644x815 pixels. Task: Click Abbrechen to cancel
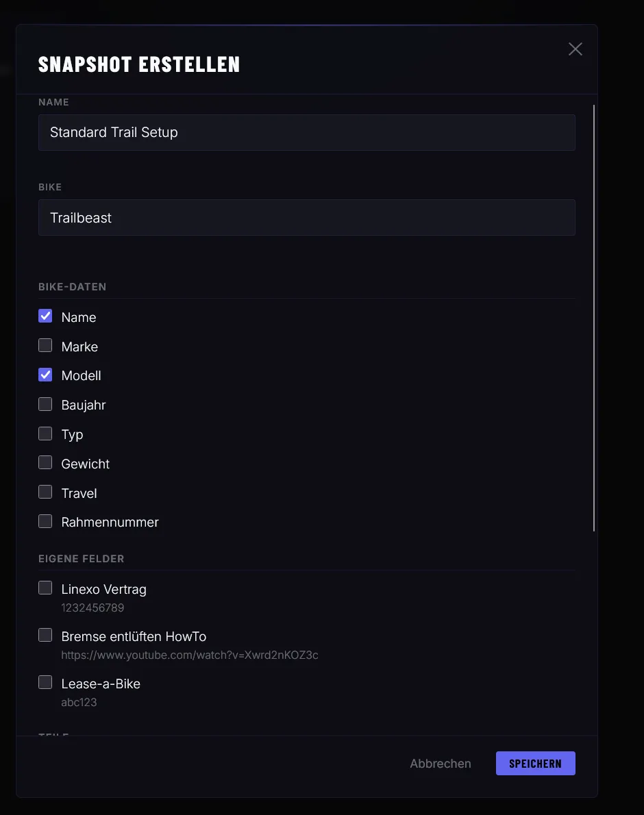(x=441, y=764)
